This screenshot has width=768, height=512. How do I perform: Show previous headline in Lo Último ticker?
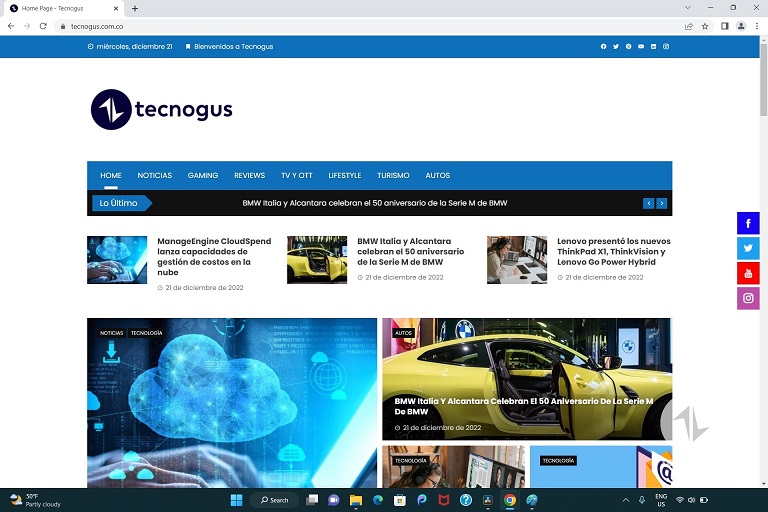click(648, 203)
